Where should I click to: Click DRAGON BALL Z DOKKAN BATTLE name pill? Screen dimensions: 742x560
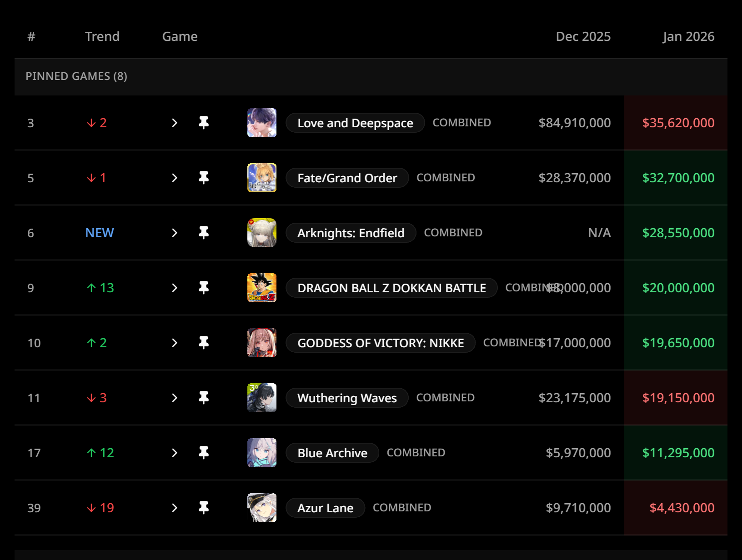pos(391,288)
